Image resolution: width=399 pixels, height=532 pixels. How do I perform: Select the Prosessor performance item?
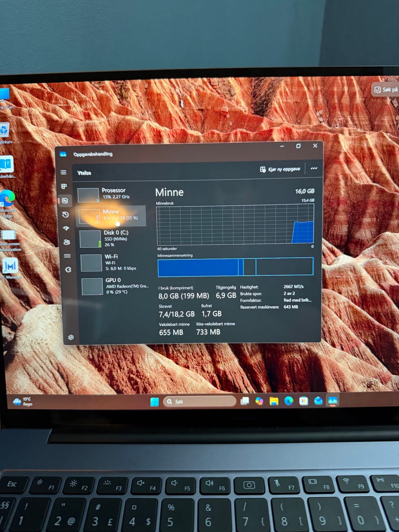(x=111, y=194)
